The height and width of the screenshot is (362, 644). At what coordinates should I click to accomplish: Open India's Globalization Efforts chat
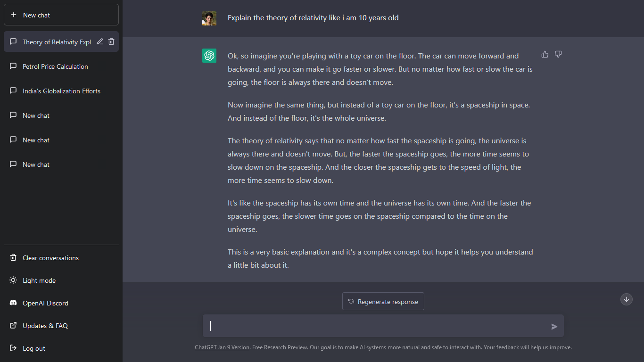pyautogui.click(x=61, y=91)
